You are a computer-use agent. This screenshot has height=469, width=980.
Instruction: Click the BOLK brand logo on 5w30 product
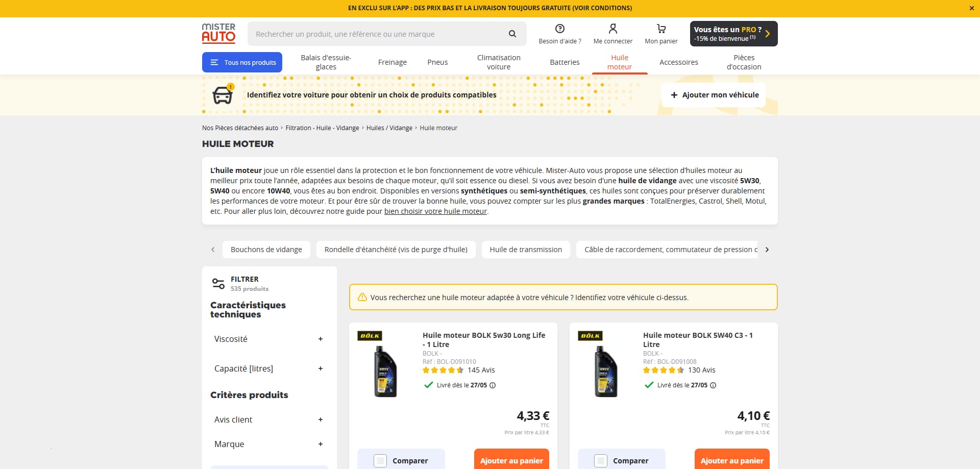click(x=370, y=336)
